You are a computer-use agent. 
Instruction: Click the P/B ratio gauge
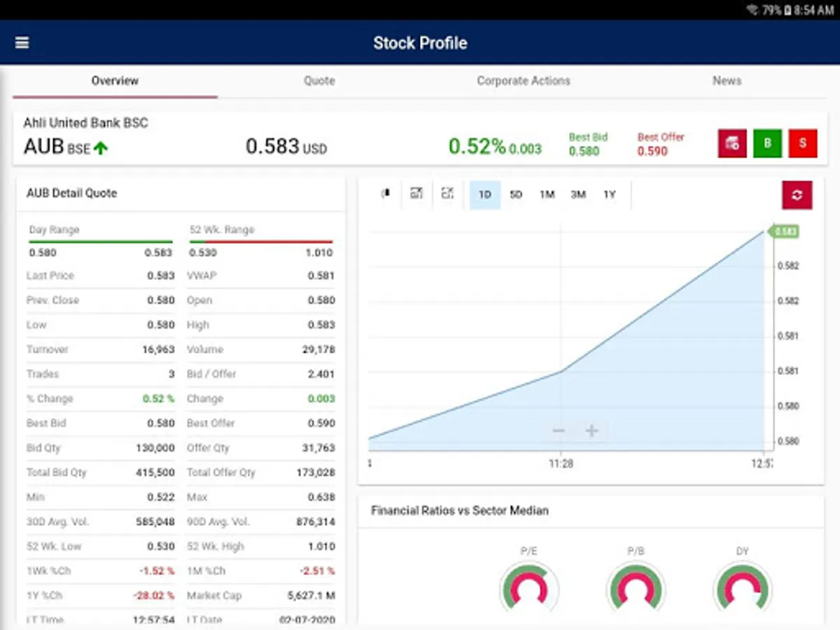[636, 588]
